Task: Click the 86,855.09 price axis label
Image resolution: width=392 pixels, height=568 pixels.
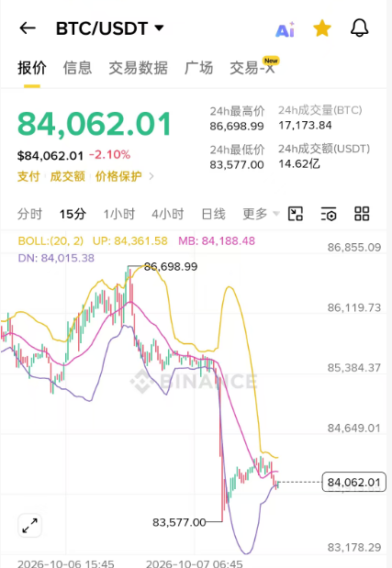Action: point(354,248)
